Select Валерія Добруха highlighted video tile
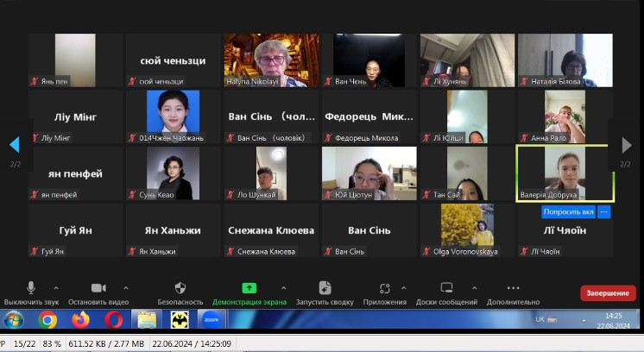644x352 pixels. tap(565, 173)
